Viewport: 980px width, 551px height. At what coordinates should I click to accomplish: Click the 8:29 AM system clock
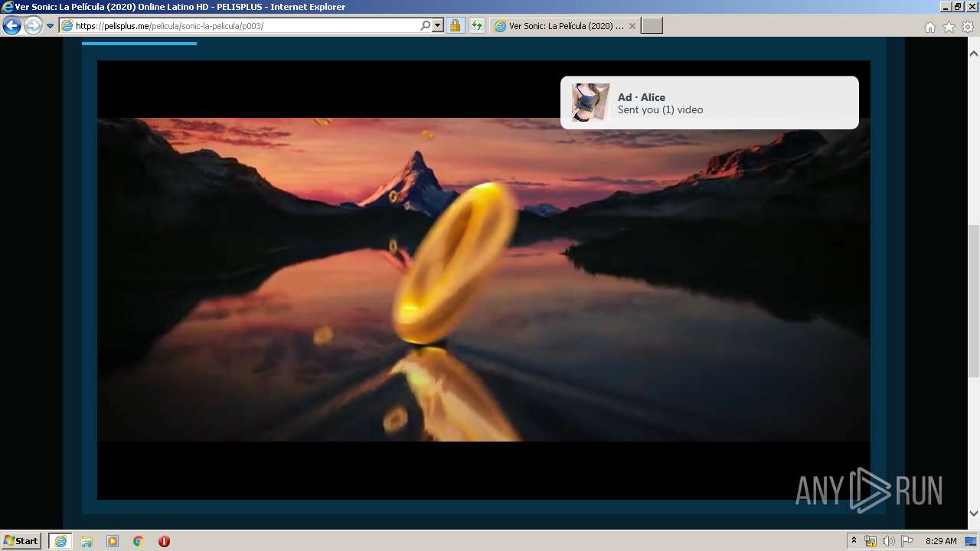[941, 541]
